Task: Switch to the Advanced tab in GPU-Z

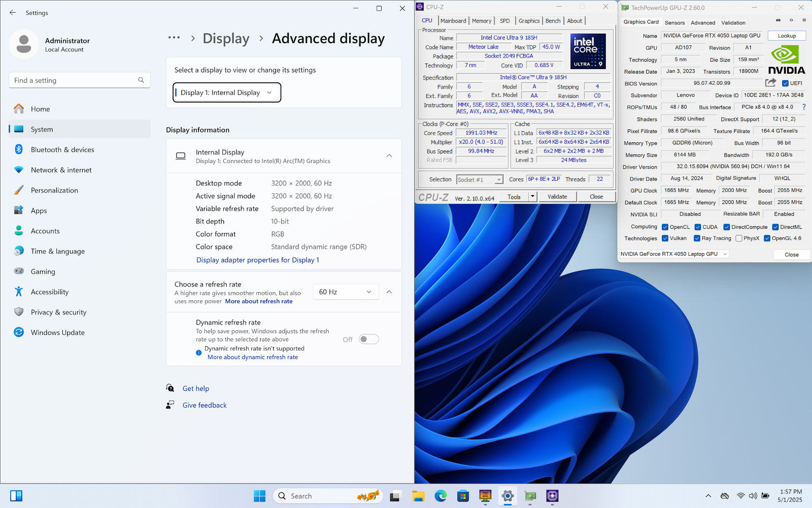Action: click(x=703, y=22)
